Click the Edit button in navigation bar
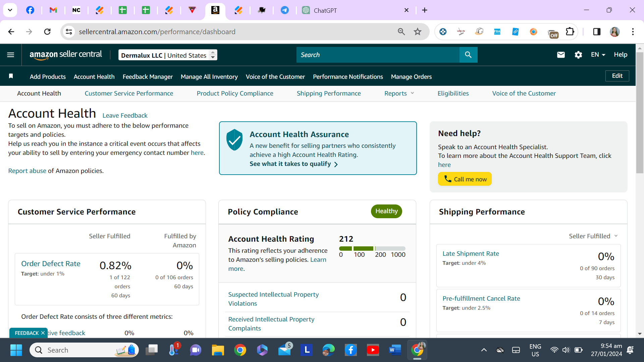Image resolution: width=644 pixels, height=362 pixels. (617, 76)
